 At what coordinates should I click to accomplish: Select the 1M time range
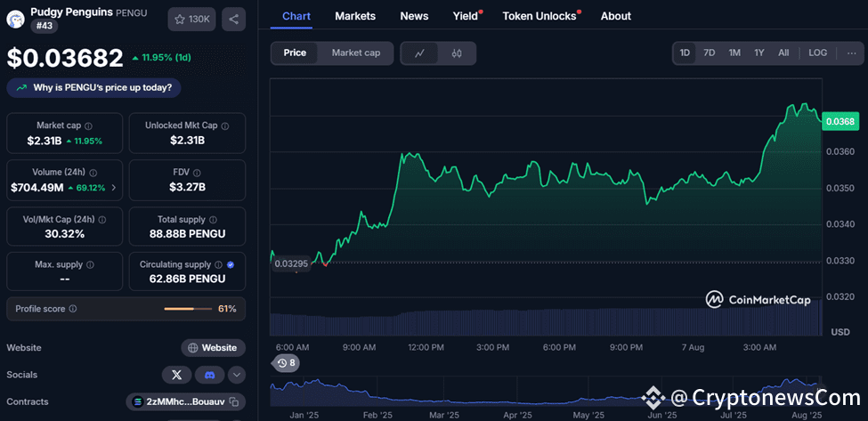(734, 53)
